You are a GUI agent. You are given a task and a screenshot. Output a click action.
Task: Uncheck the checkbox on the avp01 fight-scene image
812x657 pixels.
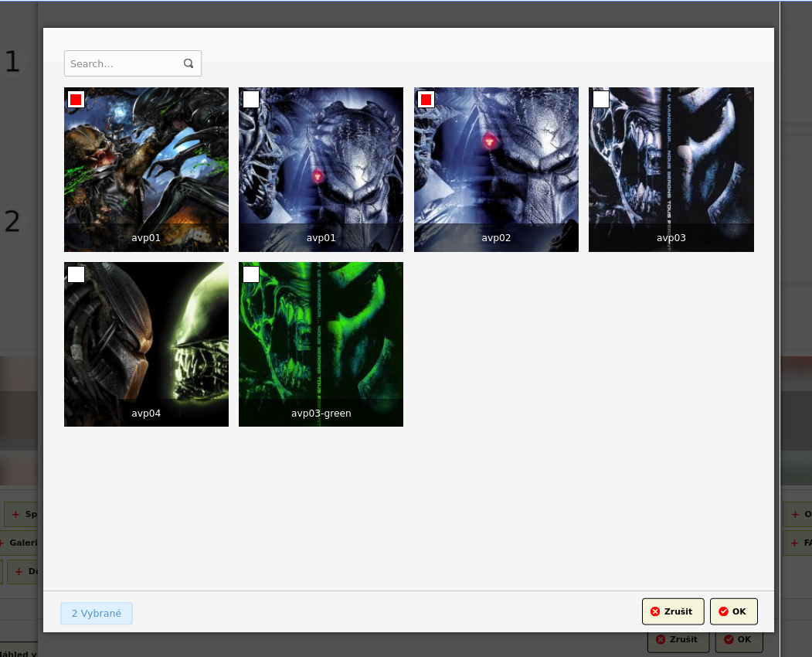[76, 100]
